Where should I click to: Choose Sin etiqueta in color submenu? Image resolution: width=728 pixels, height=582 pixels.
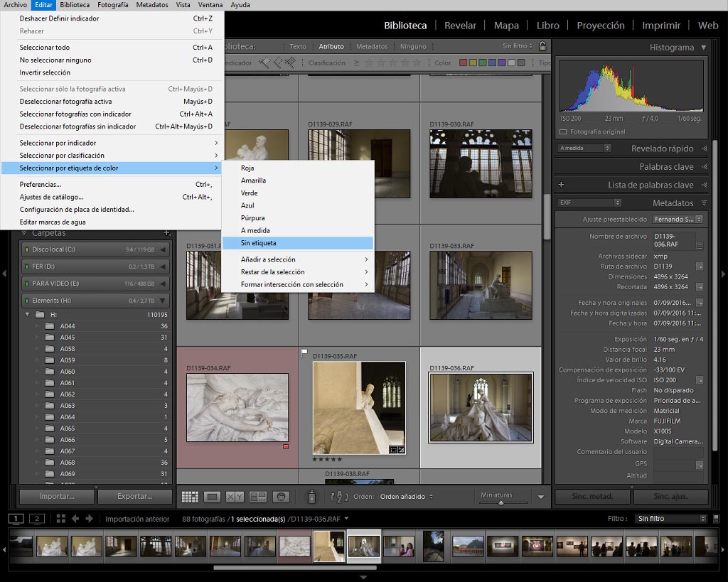(x=298, y=243)
